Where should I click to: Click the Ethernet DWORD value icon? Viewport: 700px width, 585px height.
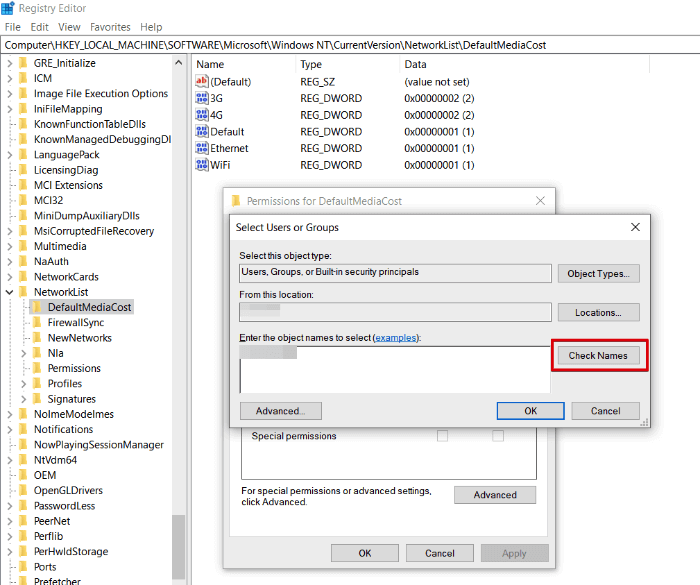(x=202, y=148)
